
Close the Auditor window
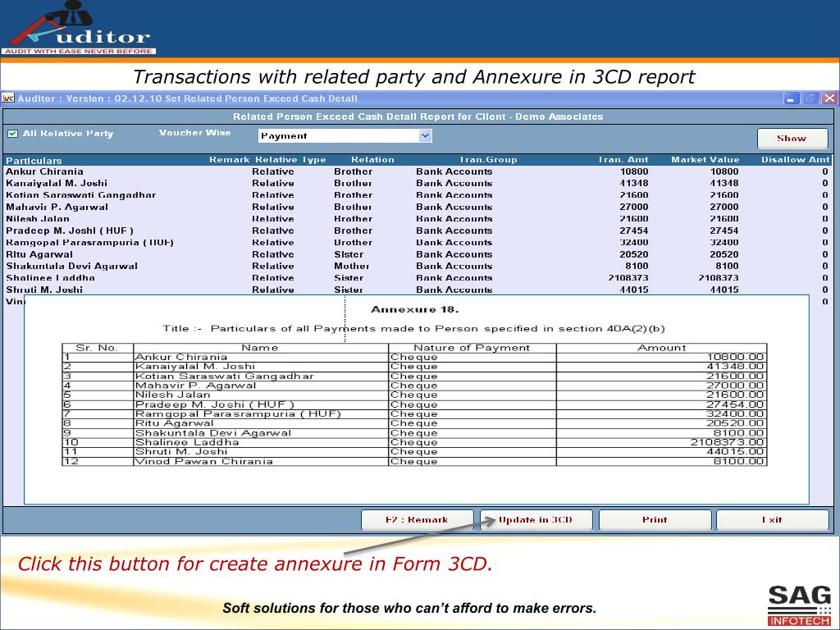pos(830,98)
